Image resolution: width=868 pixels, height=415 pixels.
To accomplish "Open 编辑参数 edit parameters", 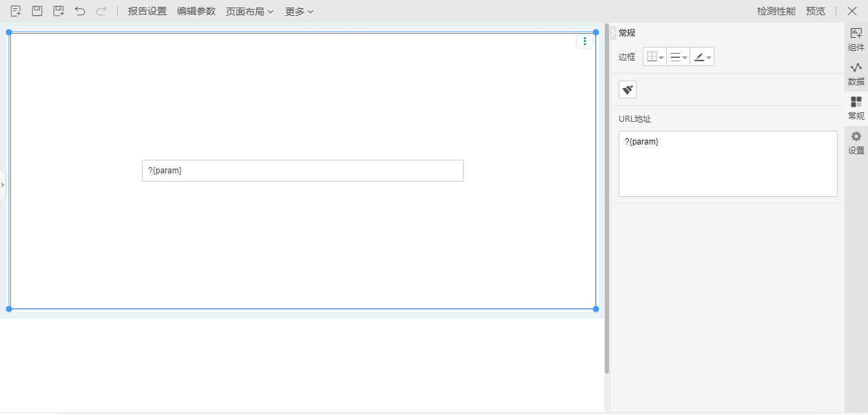I will tap(196, 11).
